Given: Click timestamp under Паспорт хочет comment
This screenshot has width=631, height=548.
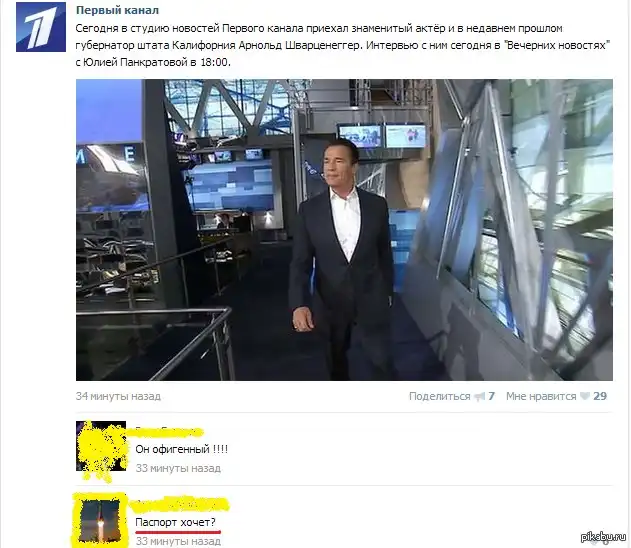Looking at the screenshot, I should pos(178,541).
